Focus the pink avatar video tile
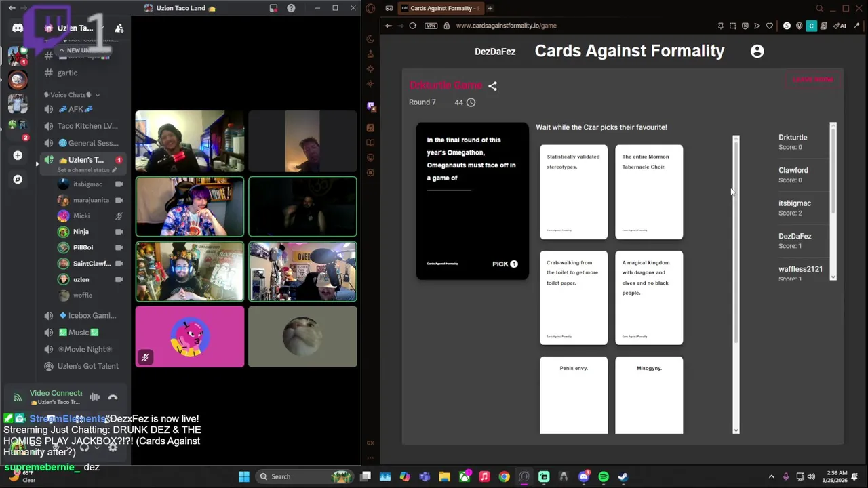The image size is (868, 488). [190, 337]
